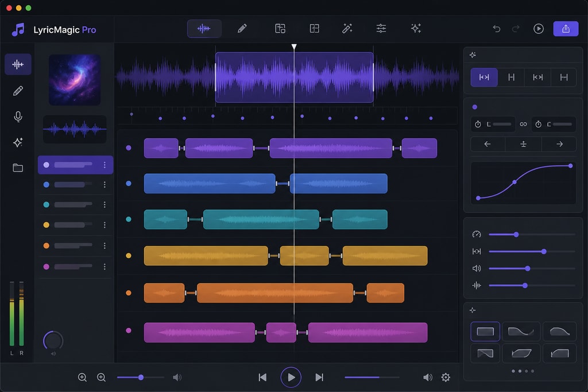
Task: Open the microphone recording panel
Action: point(18,117)
